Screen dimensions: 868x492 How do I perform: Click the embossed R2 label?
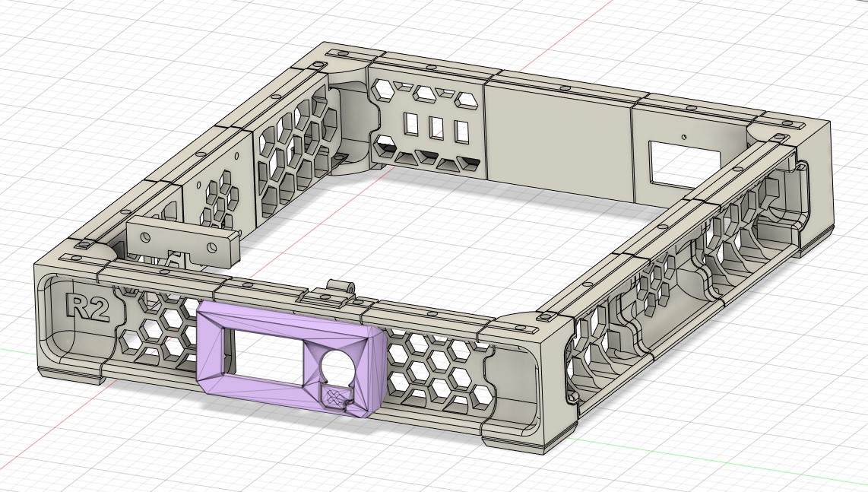click(85, 306)
